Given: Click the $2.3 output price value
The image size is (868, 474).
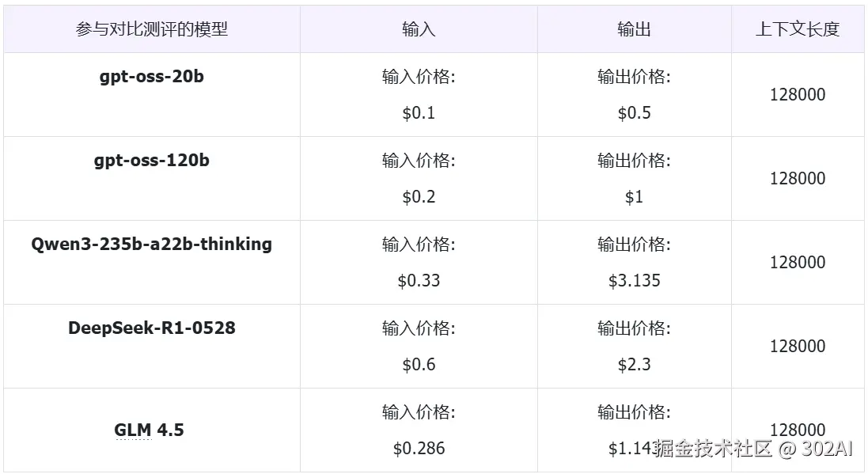Looking at the screenshot, I should 634,365.
